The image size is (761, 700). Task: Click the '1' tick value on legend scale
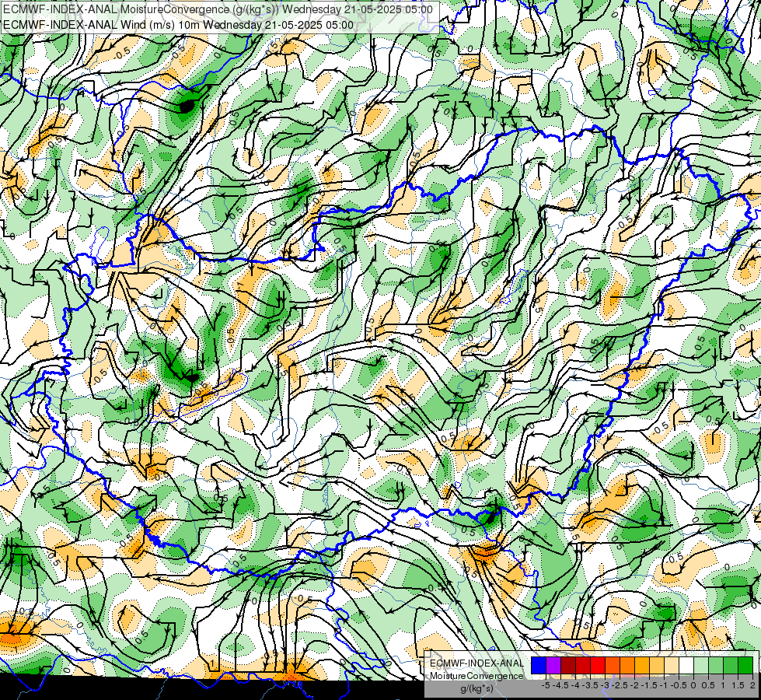723,685
